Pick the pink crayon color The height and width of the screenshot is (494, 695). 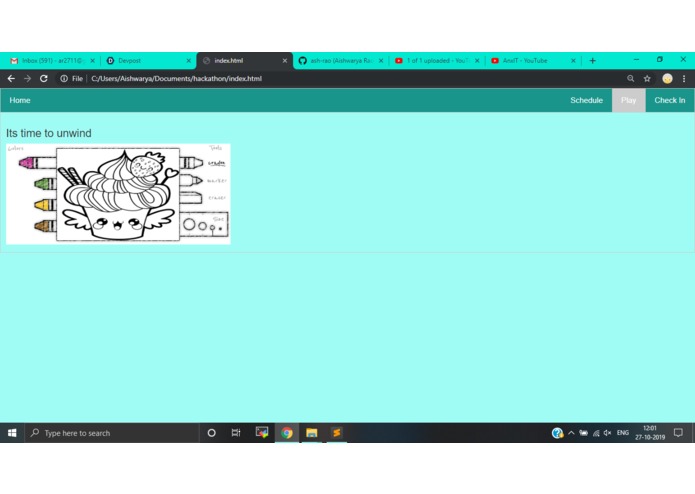coord(37,163)
